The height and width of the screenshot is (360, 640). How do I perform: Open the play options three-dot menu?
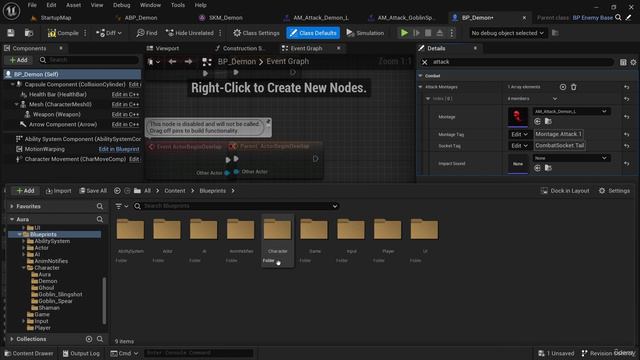451,33
